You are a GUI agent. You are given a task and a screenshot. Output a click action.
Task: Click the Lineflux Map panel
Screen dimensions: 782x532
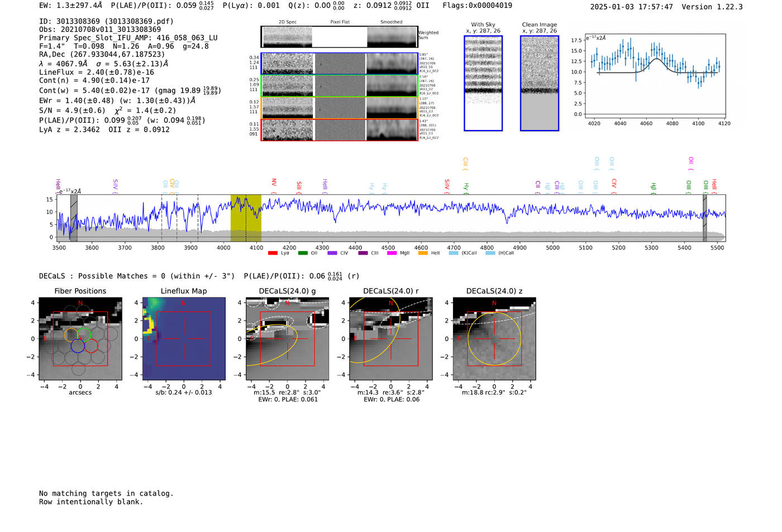[x=184, y=339]
